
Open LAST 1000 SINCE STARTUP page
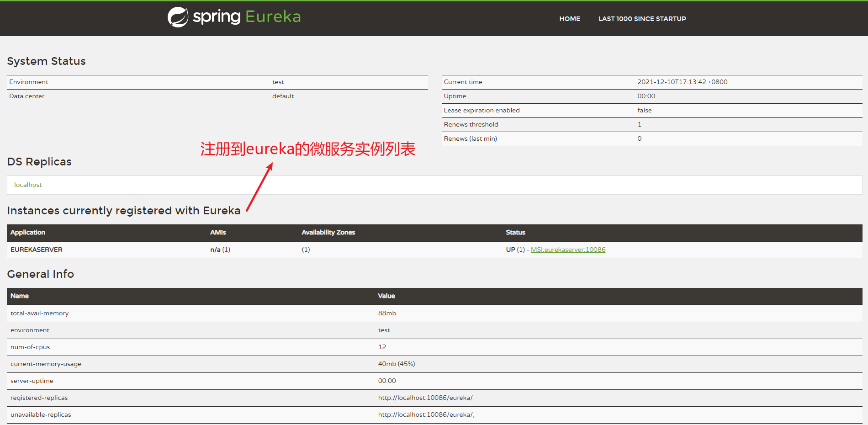[642, 19]
